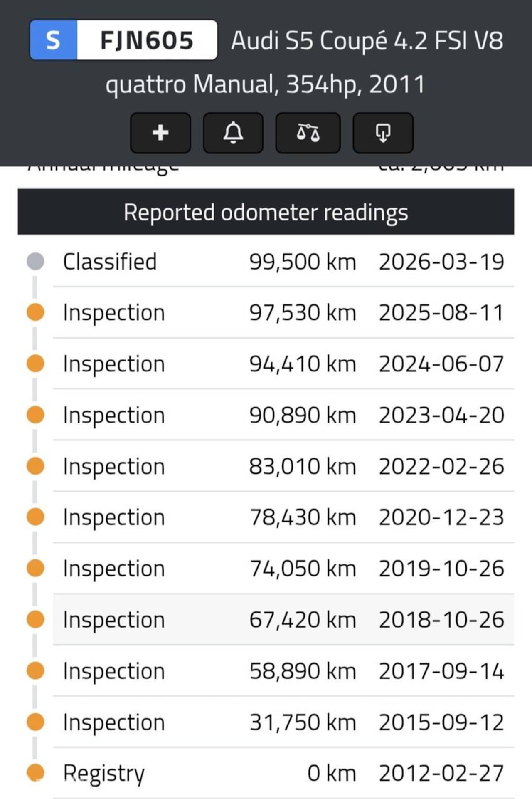This screenshot has height=799, width=532.
Task: Select the 74,050 km inspection row
Action: (x=283, y=569)
